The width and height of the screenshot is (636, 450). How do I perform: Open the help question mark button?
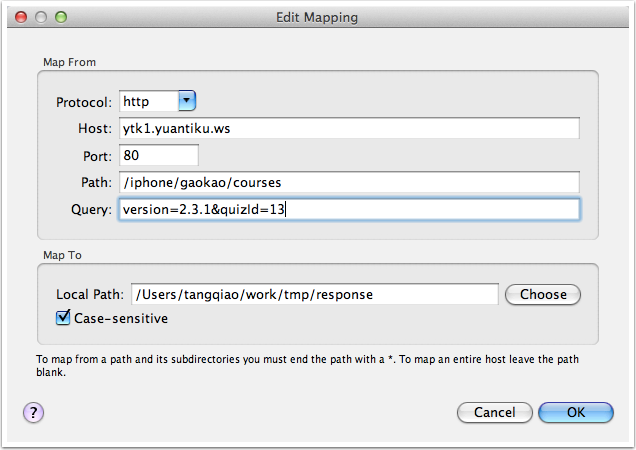[x=33, y=412]
